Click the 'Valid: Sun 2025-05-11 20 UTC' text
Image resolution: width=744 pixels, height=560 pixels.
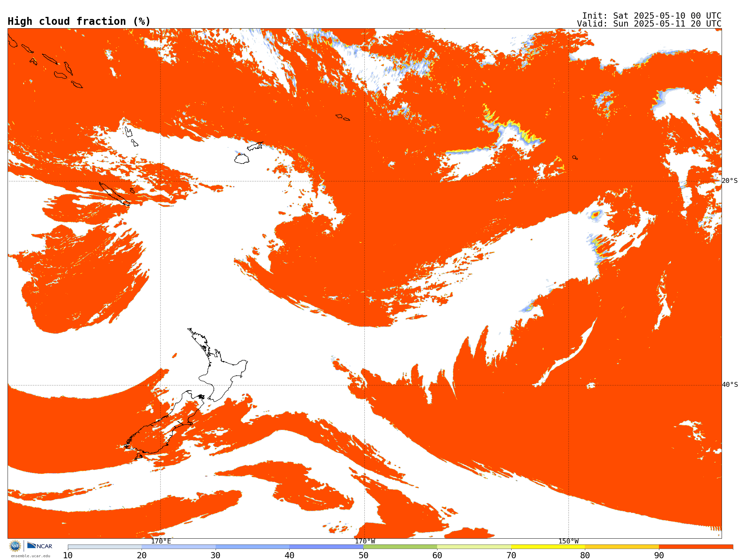(649, 24)
